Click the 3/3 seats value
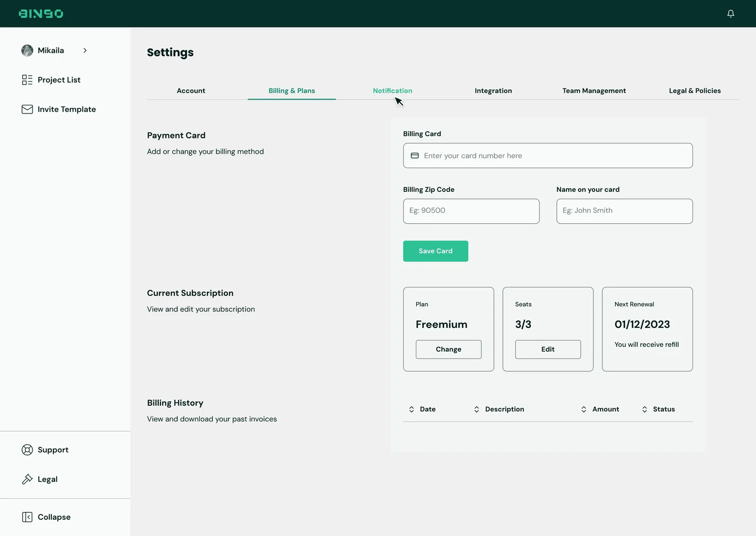Image resolution: width=756 pixels, height=536 pixels. (x=523, y=324)
